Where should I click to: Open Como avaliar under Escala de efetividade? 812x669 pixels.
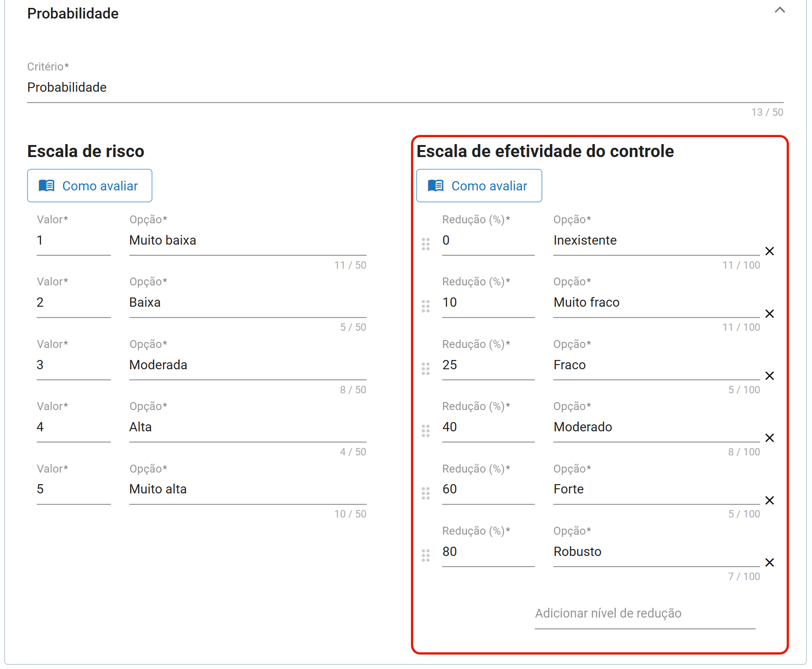[x=479, y=186]
